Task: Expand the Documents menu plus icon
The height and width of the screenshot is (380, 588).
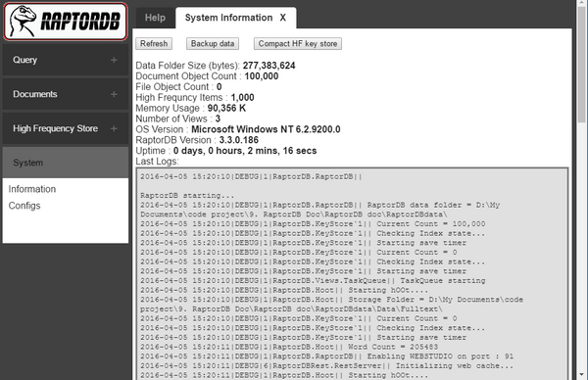Action: [x=114, y=94]
